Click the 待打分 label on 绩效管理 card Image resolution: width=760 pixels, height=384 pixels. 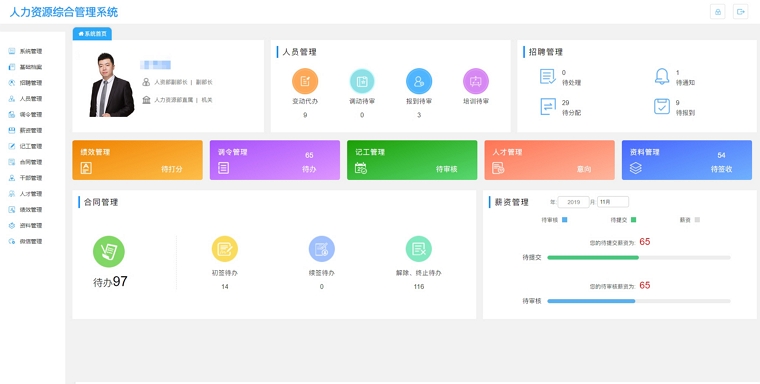click(172, 169)
